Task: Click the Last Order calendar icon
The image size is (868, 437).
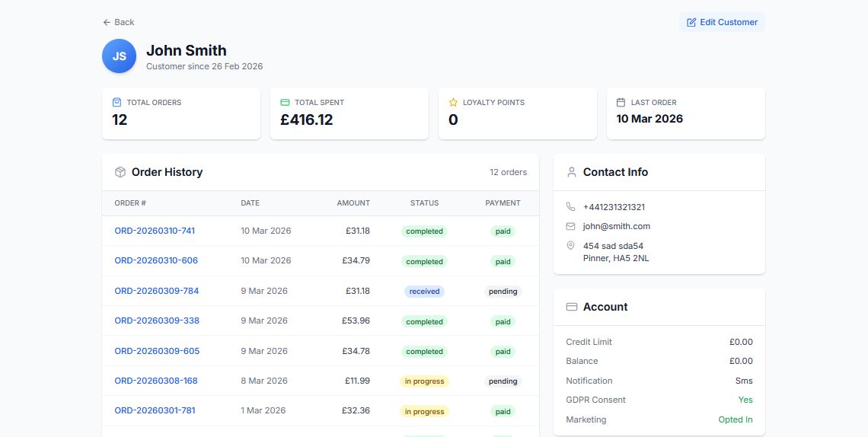Action: 621,102
